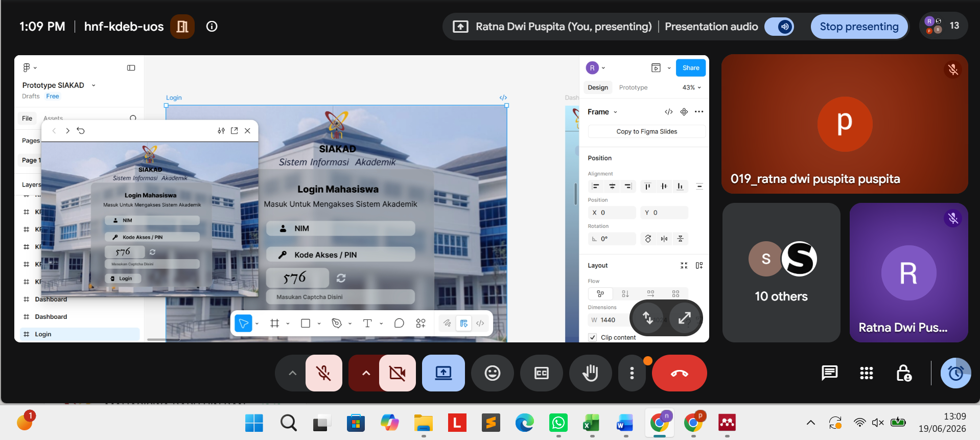Screen dimensions: 980x440
Task: Toggle Clip content checkbox
Action: click(x=592, y=337)
